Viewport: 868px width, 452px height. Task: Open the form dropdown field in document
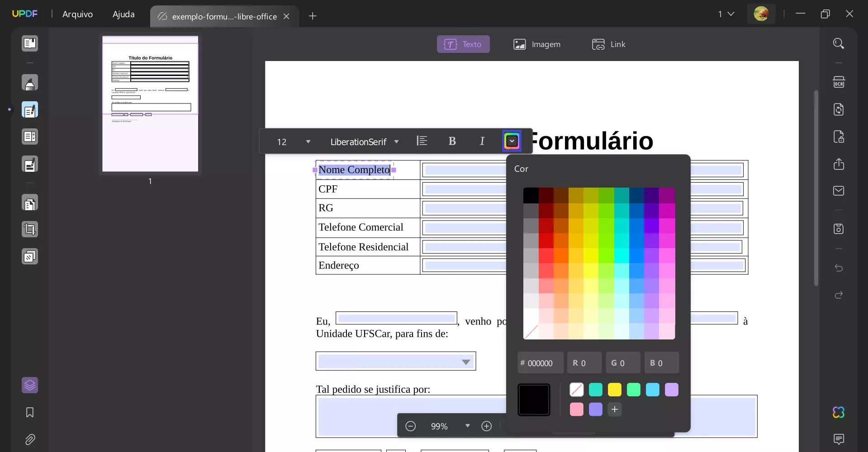[396, 361]
